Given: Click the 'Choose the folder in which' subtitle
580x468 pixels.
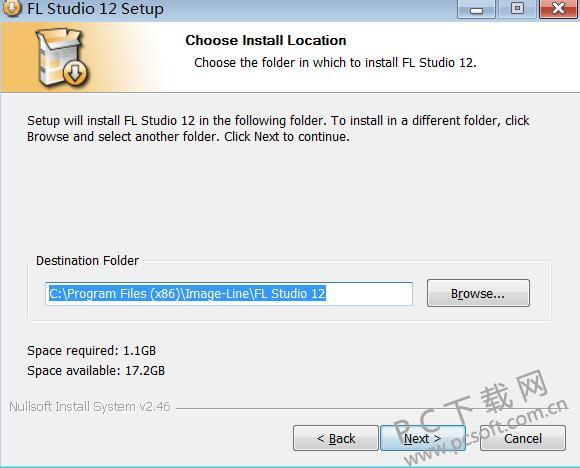Looking at the screenshot, I should coord(335,63).
